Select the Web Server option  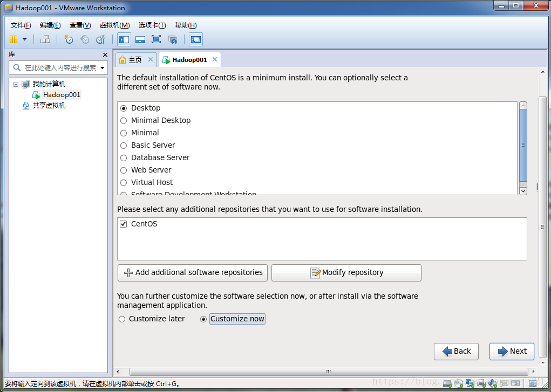(124, 170)
